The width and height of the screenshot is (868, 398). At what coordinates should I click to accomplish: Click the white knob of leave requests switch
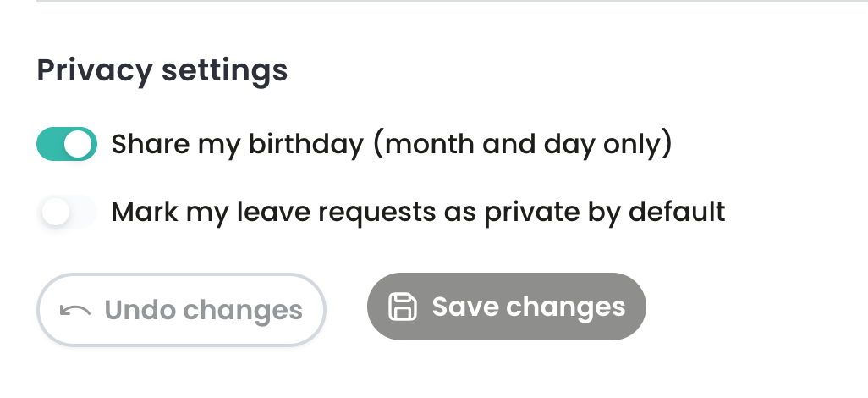tap(56, 212)
